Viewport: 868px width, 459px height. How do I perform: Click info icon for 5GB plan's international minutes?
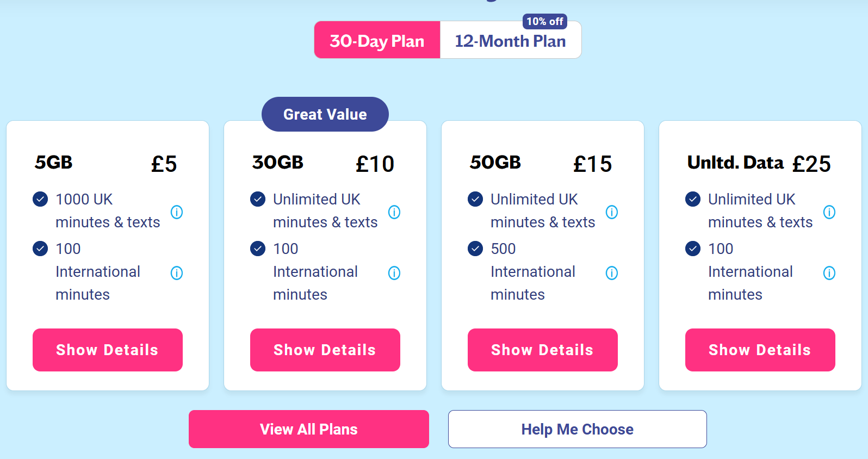[x=177, y=272]
